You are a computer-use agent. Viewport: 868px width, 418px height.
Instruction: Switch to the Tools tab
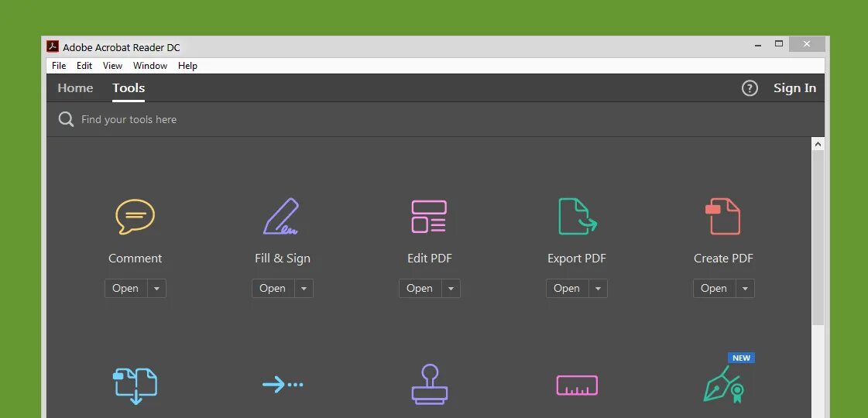pos(129,88)
